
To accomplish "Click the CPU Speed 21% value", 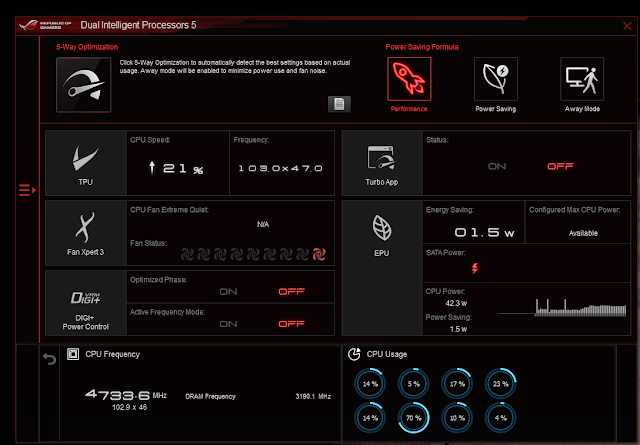I will coord(176,168).
